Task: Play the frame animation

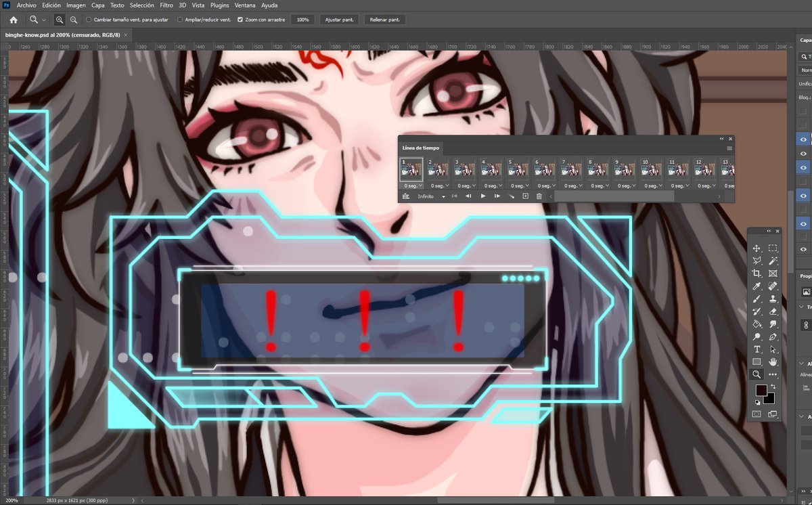Action: click(483, 196)
